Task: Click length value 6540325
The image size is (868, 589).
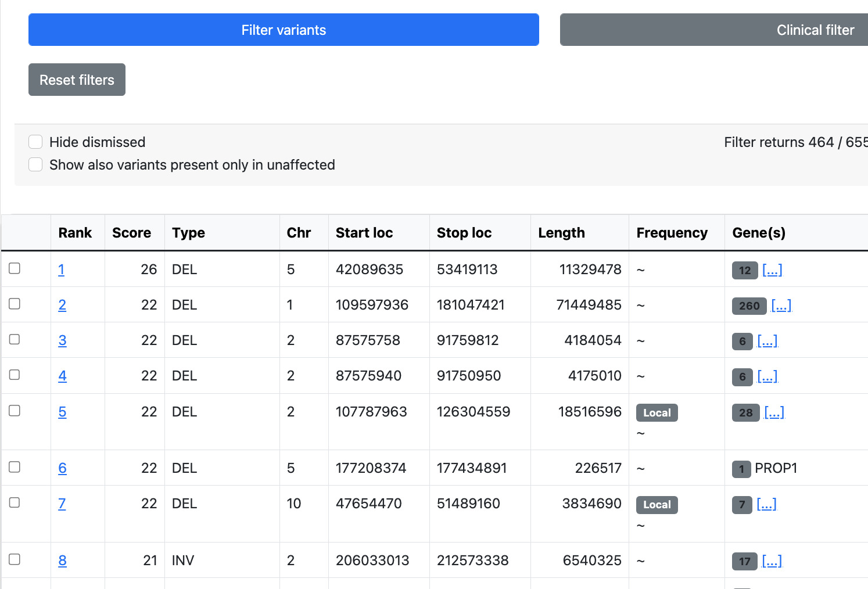Action: point(592,561)
